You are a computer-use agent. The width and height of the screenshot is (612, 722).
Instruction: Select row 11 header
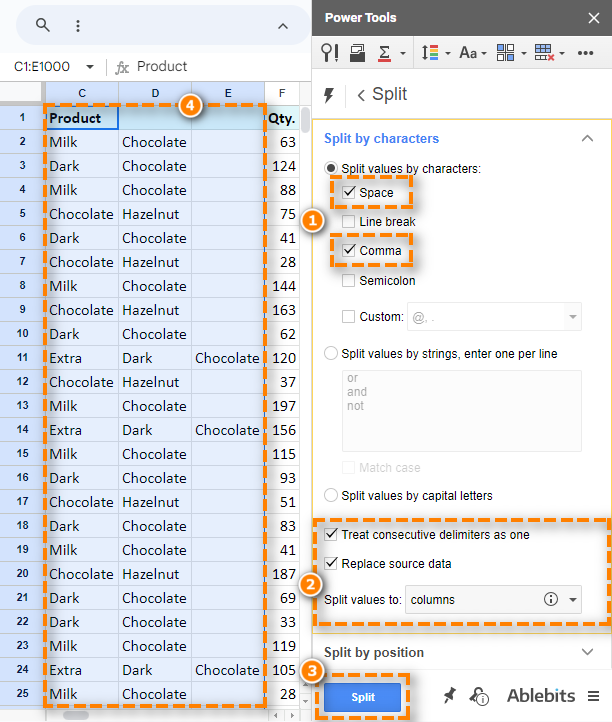point(22,358)
